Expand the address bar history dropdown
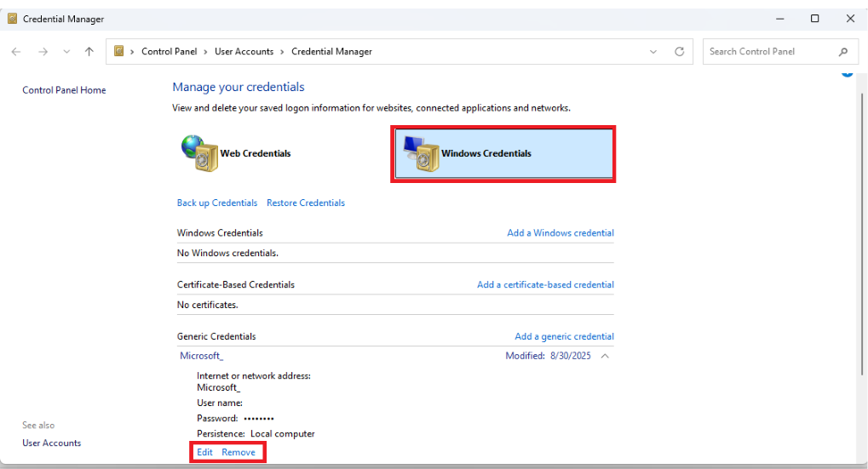Image resolution: width=868 pixels, height=469 pixels. click(653, 51)
